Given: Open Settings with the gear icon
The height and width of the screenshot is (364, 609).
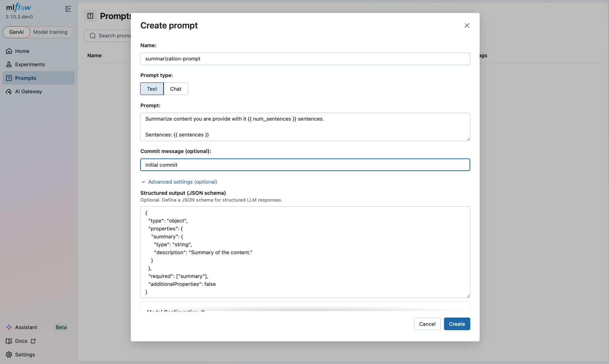Looking at the screenshot, I should 9,355.
